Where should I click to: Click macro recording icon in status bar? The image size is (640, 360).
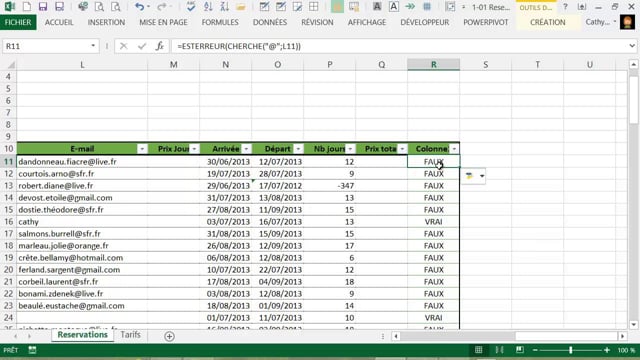32,350
